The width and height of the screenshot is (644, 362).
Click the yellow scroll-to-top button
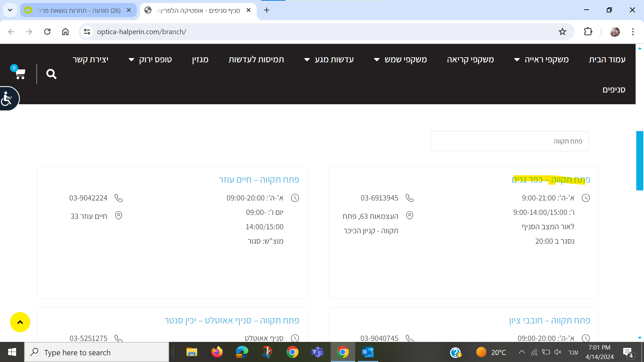20,322
